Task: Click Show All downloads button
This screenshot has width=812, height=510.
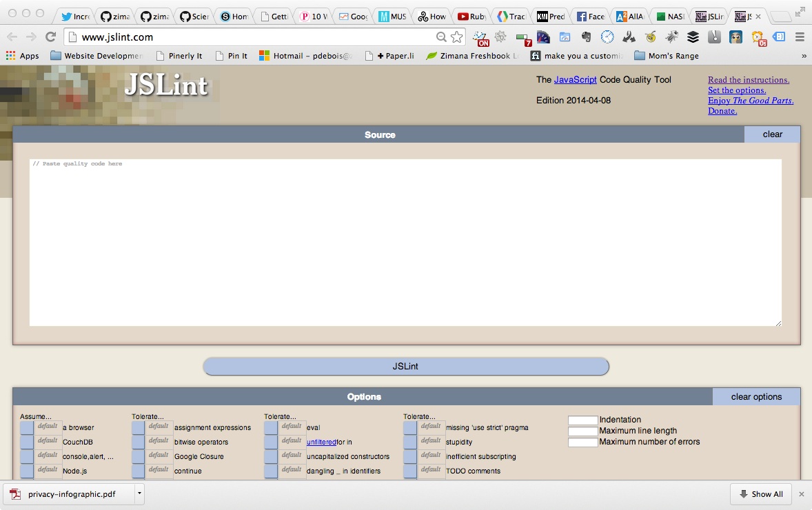Action: tap(761, 494)
